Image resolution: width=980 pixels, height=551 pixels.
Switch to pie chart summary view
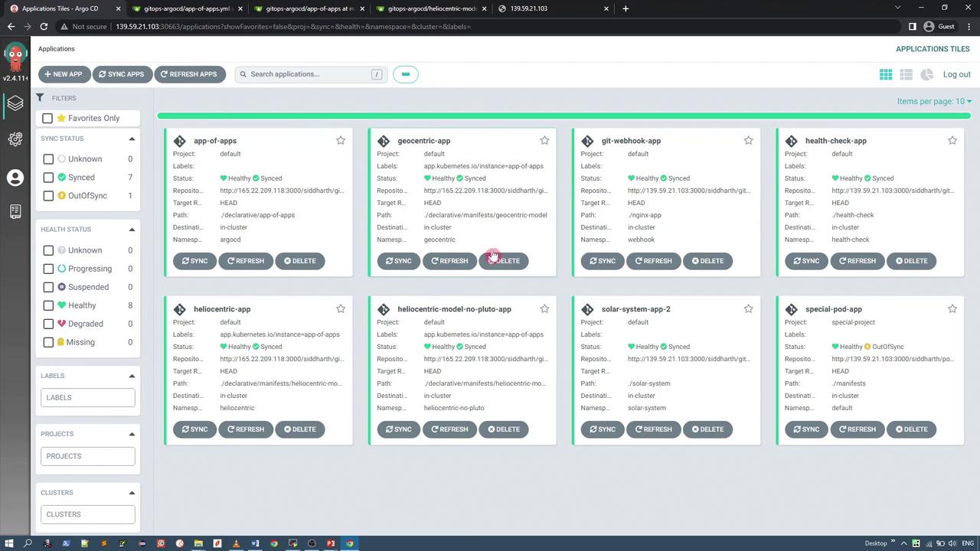coord(926,74)
